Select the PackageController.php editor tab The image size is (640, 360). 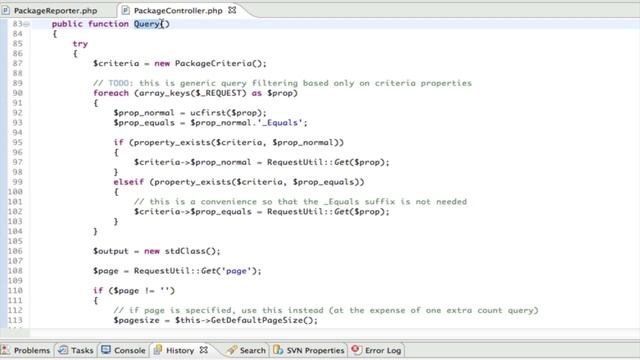(x=178, y=11)
